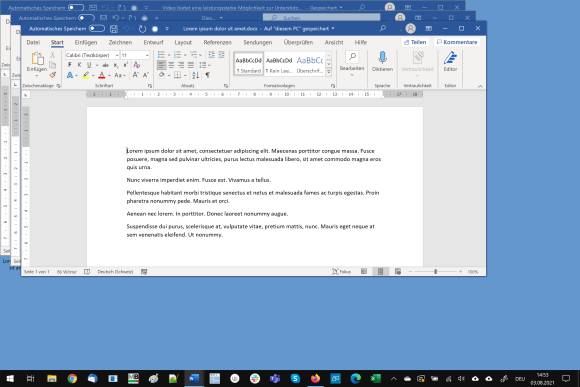Viewport: 580px width, 387px height.
Task: Open Excel from the taskbar
Action: (375, 378)
